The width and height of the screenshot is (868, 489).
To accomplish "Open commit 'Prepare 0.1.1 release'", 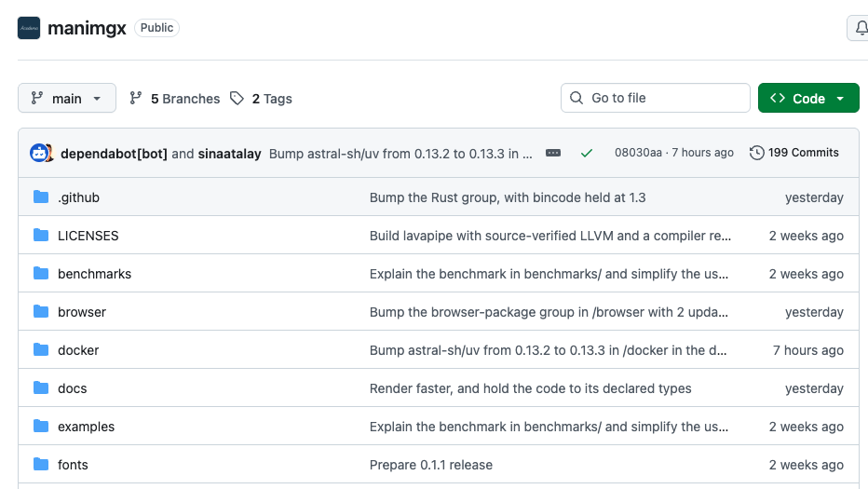I will [431, 465].
